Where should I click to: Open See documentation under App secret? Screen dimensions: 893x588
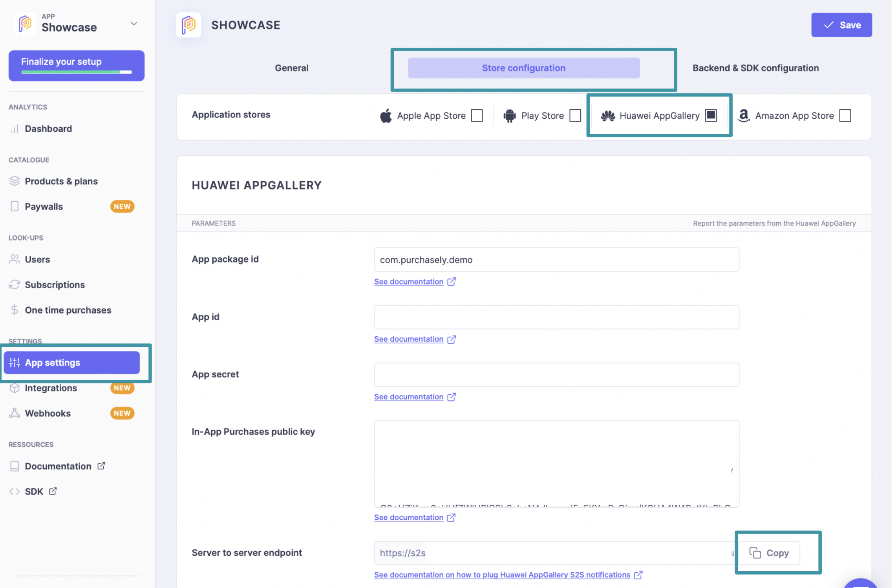tap(409, 397)
